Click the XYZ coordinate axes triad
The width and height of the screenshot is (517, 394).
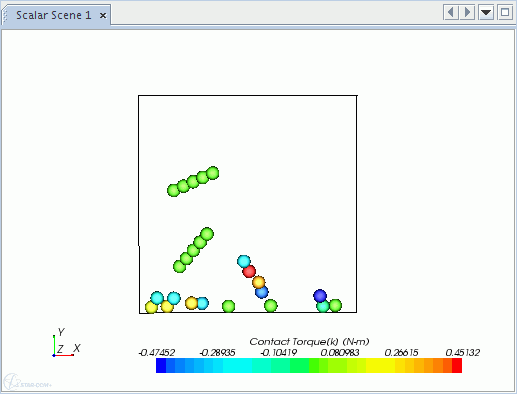(x=66, y=343)
